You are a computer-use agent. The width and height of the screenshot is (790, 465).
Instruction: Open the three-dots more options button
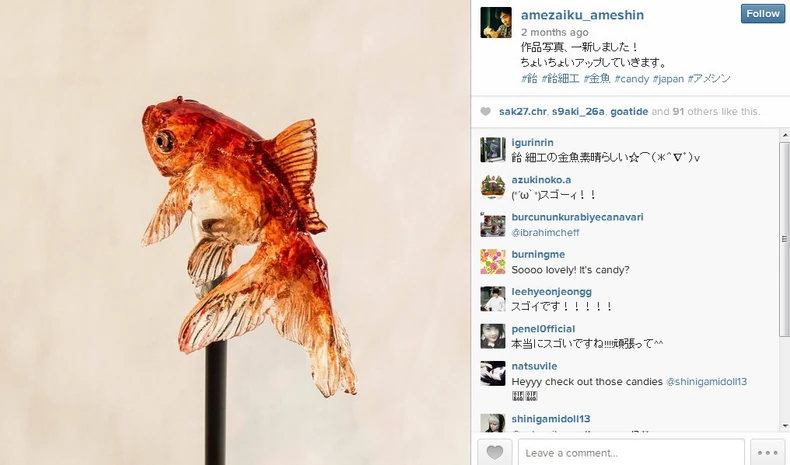tap(767, 452)
